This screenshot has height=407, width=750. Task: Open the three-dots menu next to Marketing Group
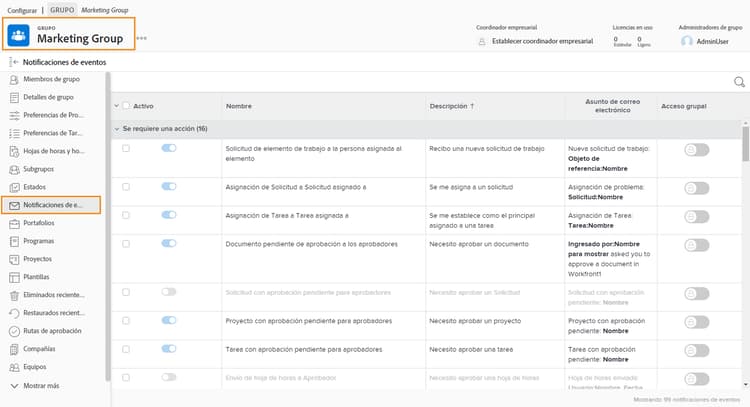pos(142,38)
